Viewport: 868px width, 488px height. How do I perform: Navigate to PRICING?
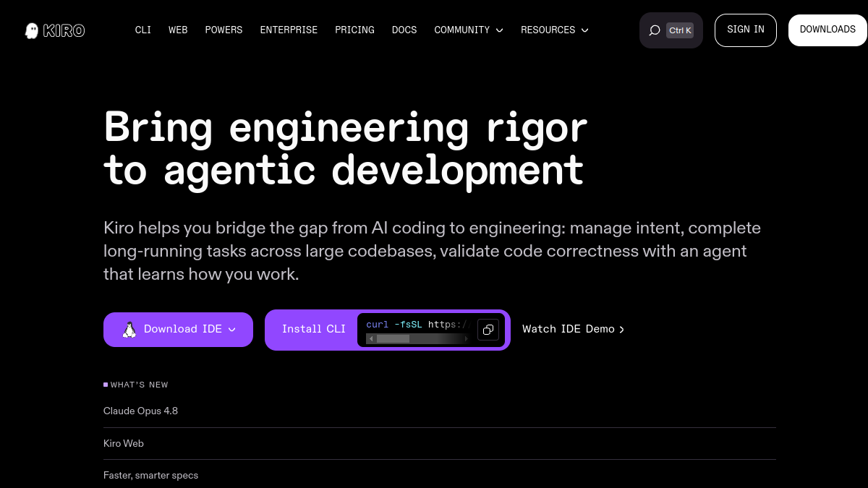[x=354, y=30]
